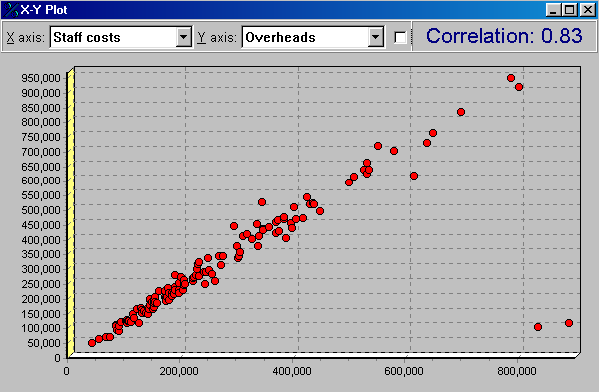Click the Y axis label
The image size is (599, 392).
click(217, 37)
